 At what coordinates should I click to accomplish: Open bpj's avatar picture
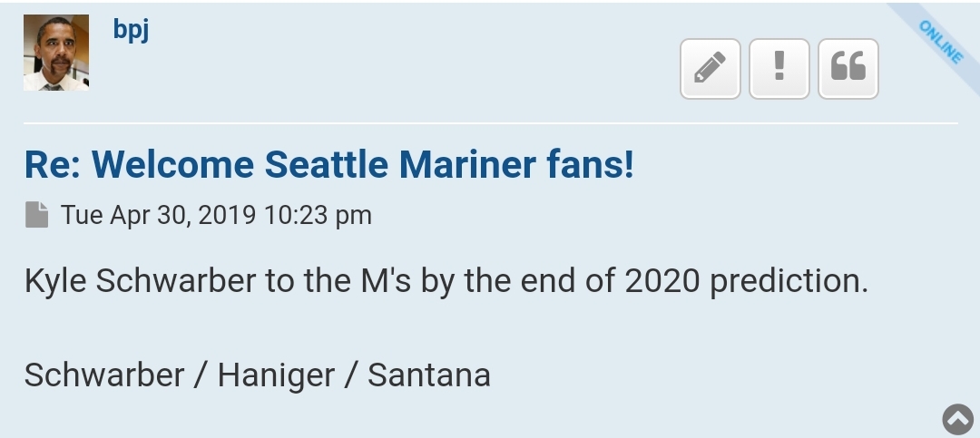[x=56, y=53]
